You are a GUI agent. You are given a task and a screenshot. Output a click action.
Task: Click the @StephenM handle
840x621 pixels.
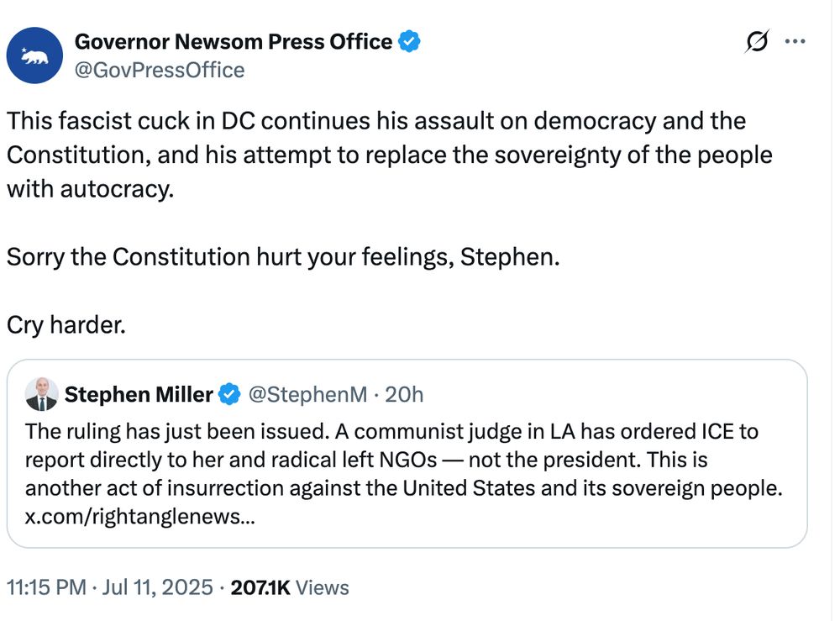coord(307,394)
